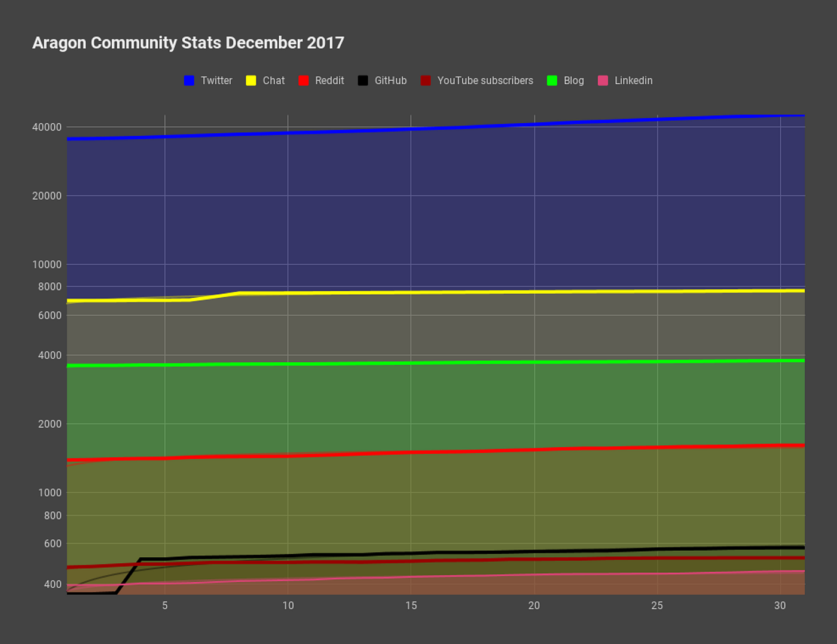Click the x-axis label 25
Image resolution: width=837 pixels, height=644 pixels.
point(657,606)
